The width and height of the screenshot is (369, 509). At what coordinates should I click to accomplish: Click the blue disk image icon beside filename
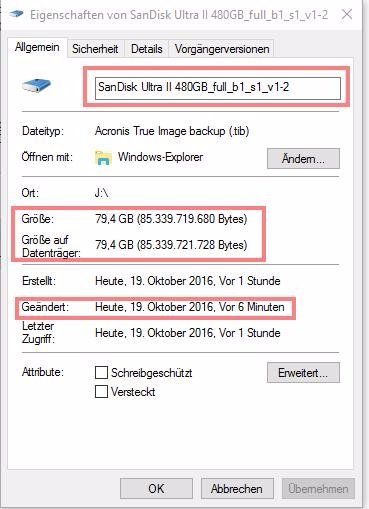(36, 85)
